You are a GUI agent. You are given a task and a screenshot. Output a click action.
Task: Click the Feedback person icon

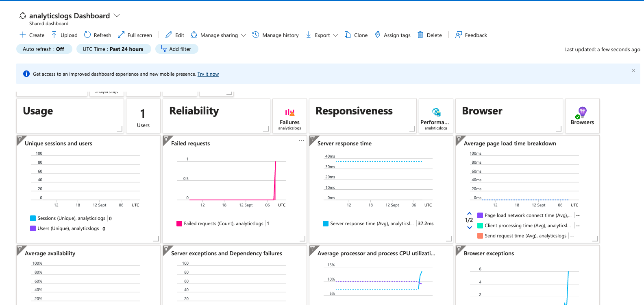[459, 35]
